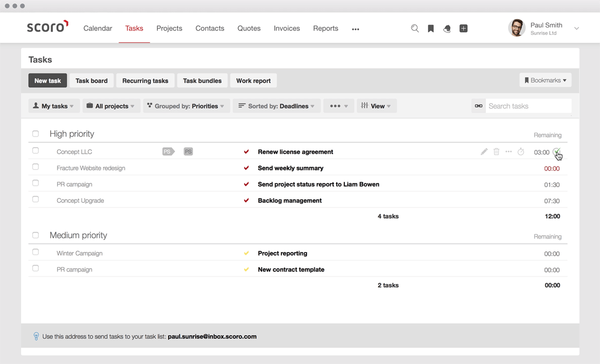Open the bookmark icon in top bar
The height and width of the screenshot is (364, 600).
[x=431, y=28]
